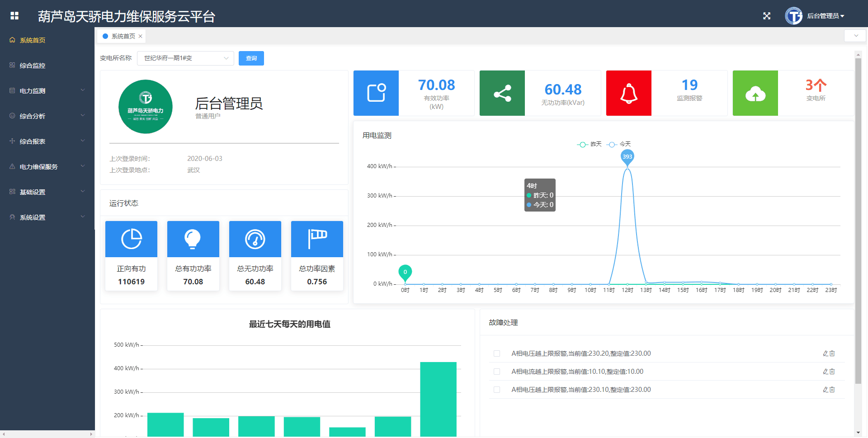Open 综合监控 in the sidebar
The height and width of the screenshot is (438, 868).
33,66
